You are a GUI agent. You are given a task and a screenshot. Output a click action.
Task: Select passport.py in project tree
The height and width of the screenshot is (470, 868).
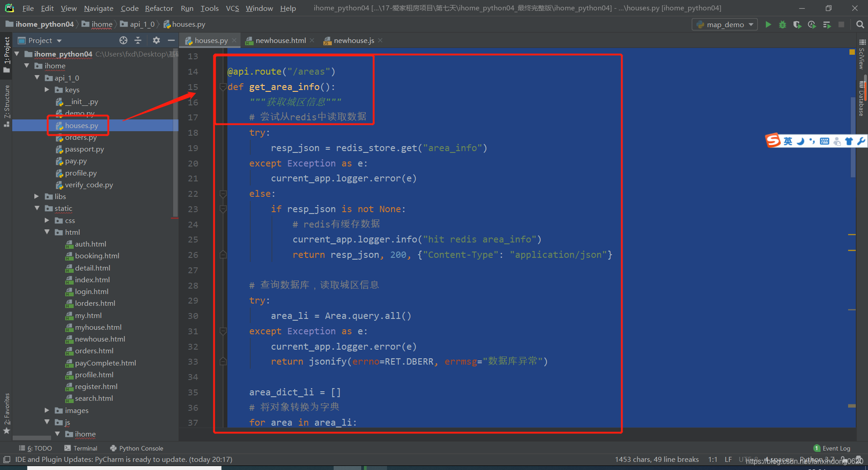84,149
